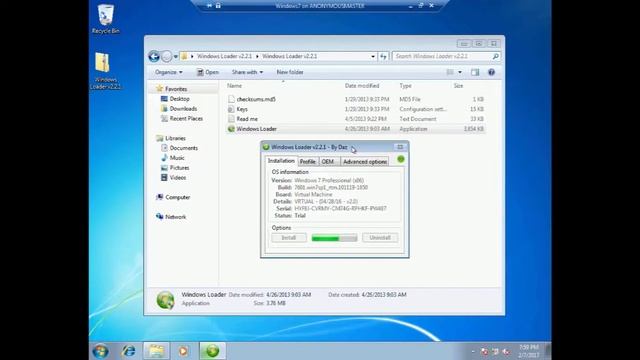Click the Open toolbar button

[208, 72]
